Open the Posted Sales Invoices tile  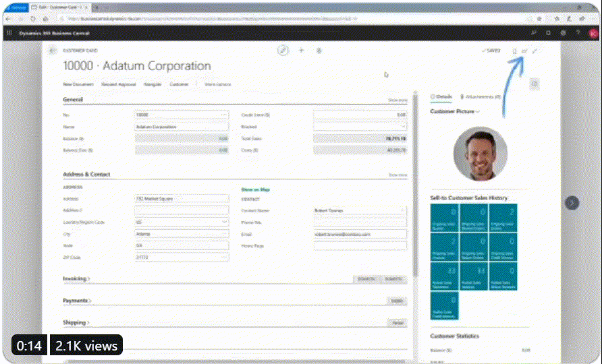pos(474,276)
